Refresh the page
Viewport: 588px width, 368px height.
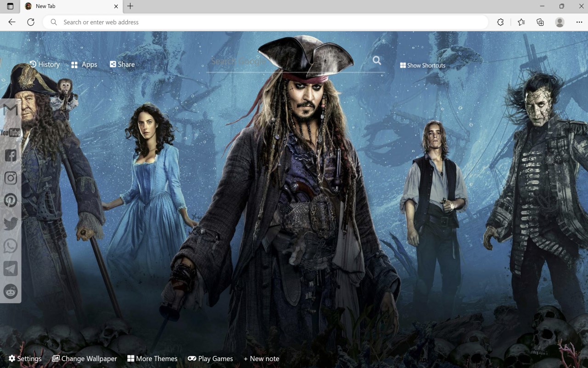click(31, 22)
